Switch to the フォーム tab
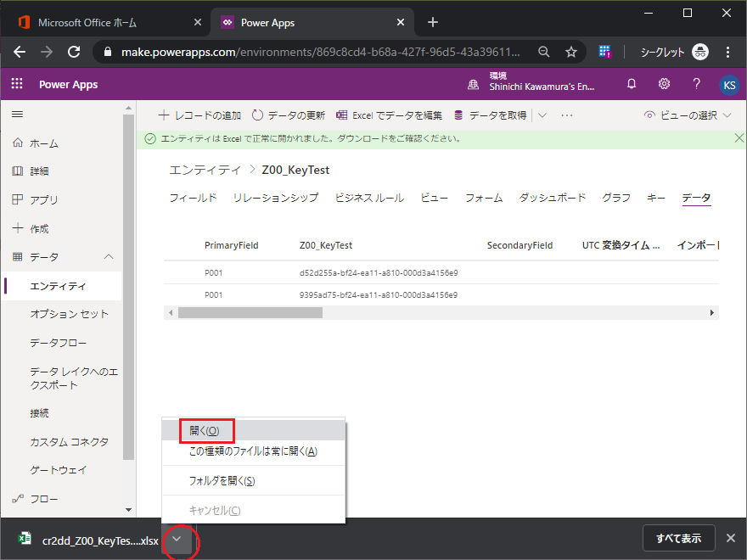Viewport: 747px width, 560px height. point(484,198)
